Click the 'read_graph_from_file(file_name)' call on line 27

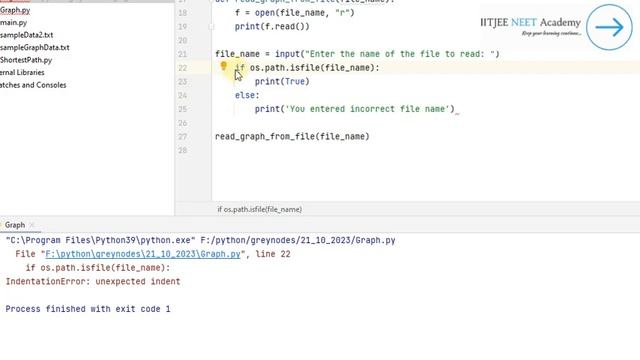(292, 136)
